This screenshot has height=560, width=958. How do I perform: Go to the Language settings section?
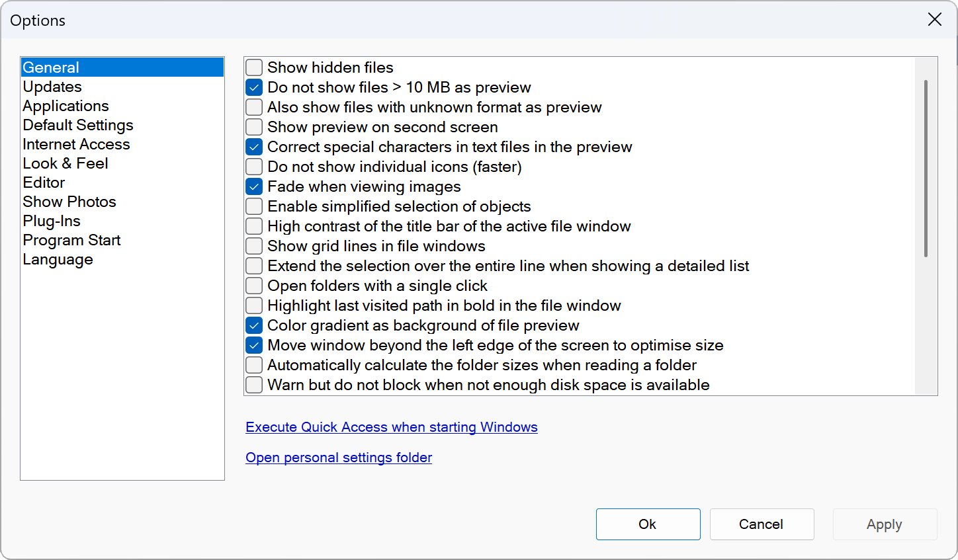[58, 259]
